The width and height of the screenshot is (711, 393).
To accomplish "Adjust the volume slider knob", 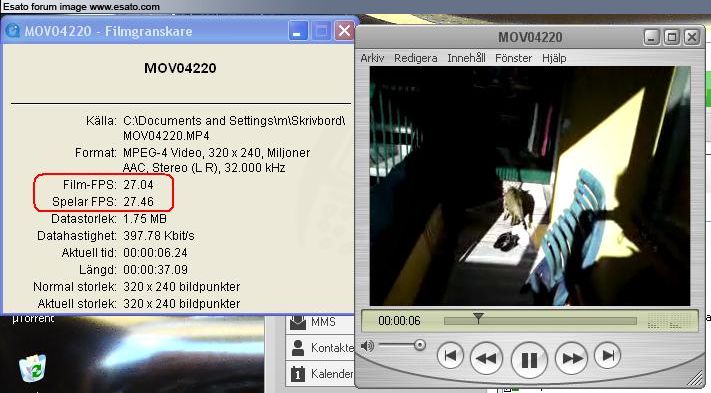I will click(419, 345).
